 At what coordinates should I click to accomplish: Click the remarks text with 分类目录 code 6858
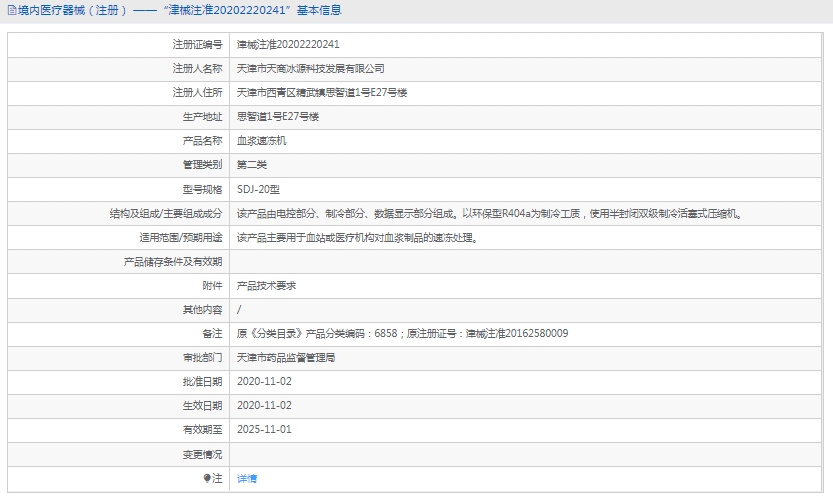tap(402, 334)
